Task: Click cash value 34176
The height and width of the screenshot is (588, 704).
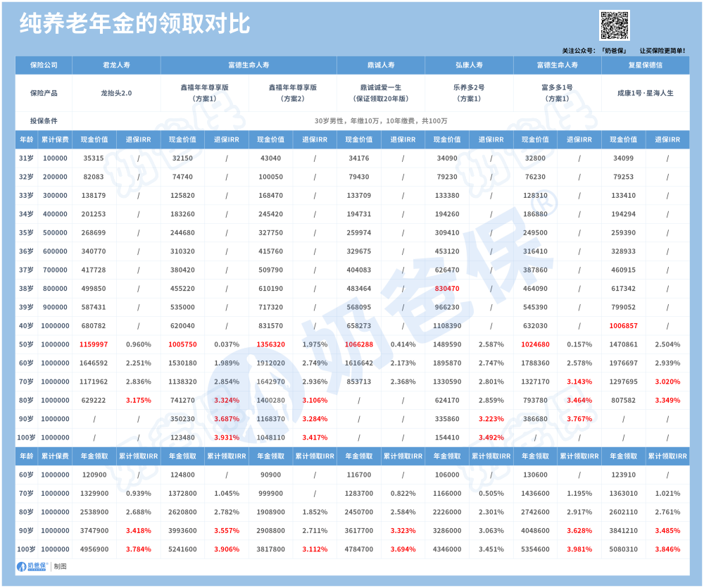Action: click(359, 158)
